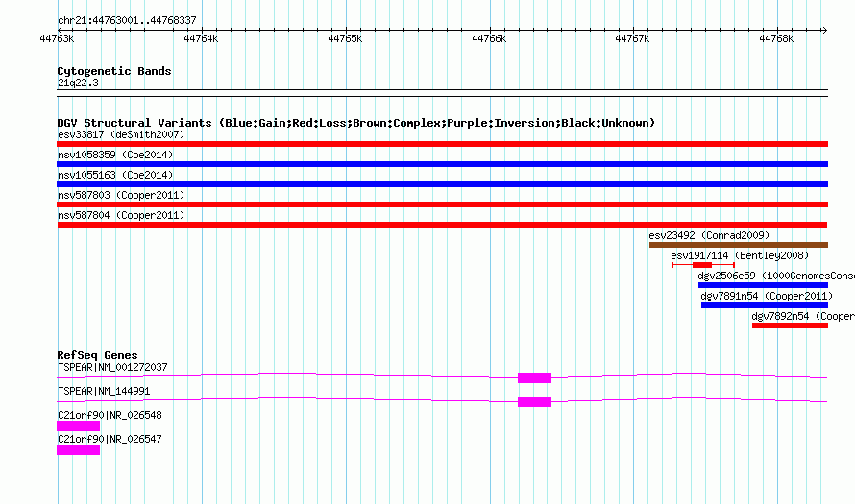
Task: Click the 44766k ruler label
Action: 489,38
